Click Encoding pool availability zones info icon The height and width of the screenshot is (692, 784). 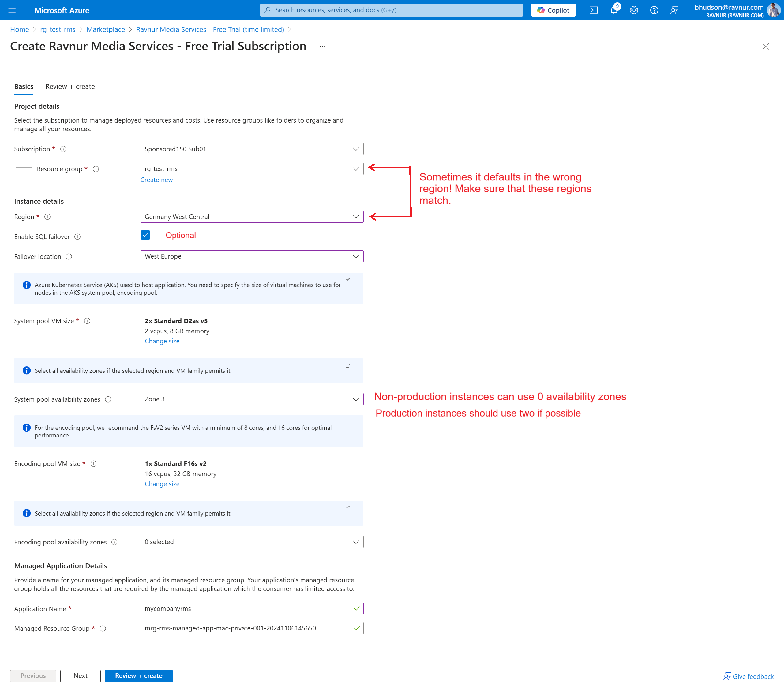pyautogui.click(x=114, y=542)
